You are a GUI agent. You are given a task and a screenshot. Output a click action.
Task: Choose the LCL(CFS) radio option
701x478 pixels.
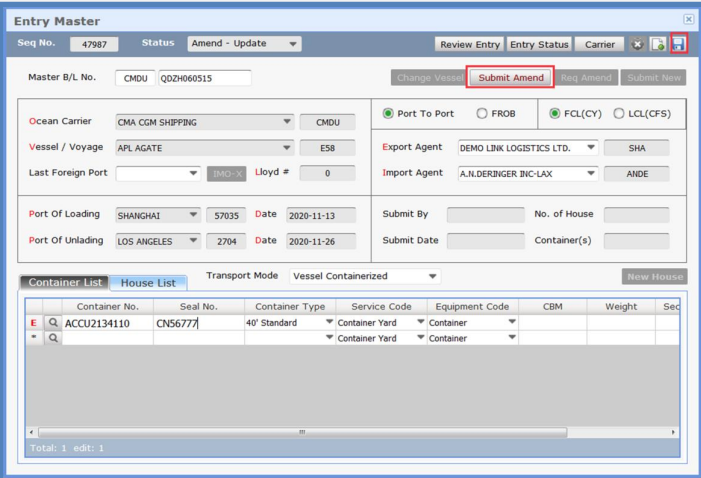(619, 114)
